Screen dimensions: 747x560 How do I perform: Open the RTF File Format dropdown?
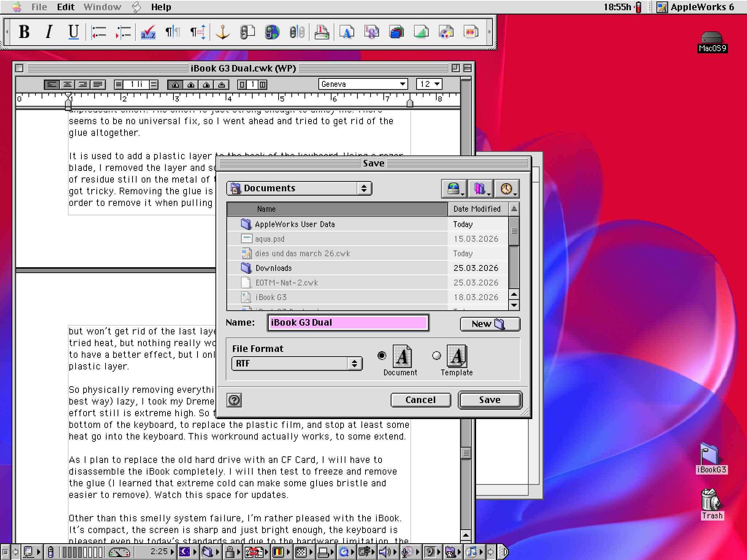coord(296,363)
